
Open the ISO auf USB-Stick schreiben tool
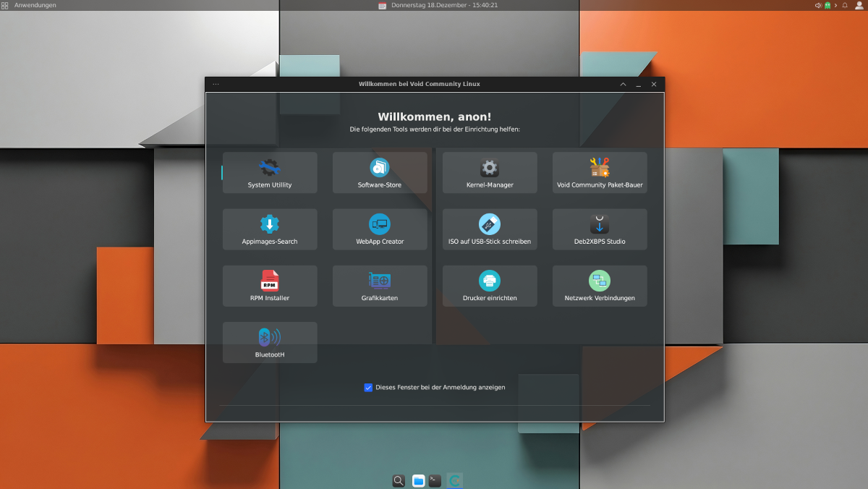(490, 229)
